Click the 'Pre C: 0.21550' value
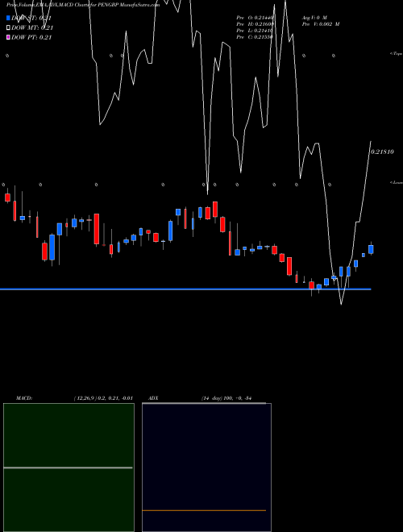Screen dimensions: 403x532 click(x=255, y=37)
